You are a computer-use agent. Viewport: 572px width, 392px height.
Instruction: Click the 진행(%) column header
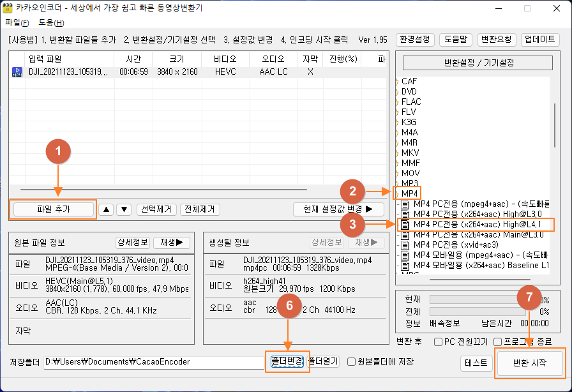coord(343,59)
